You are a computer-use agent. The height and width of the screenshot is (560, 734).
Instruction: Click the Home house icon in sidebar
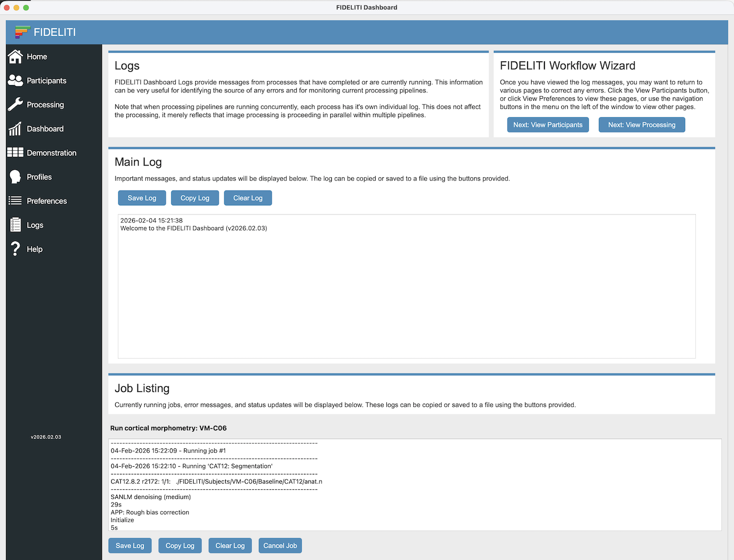tap(15, 57)
